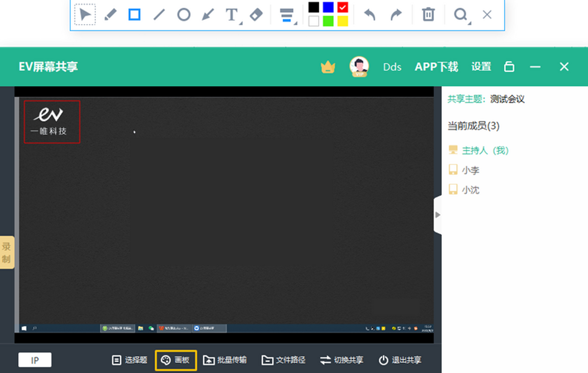Choose the rectangle shape tool
588x373 pixels.
135,15
